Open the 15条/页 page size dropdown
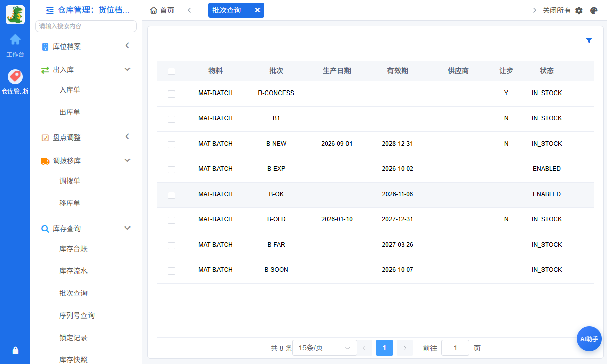Screen dimensions: 607x364 [324, 348]
